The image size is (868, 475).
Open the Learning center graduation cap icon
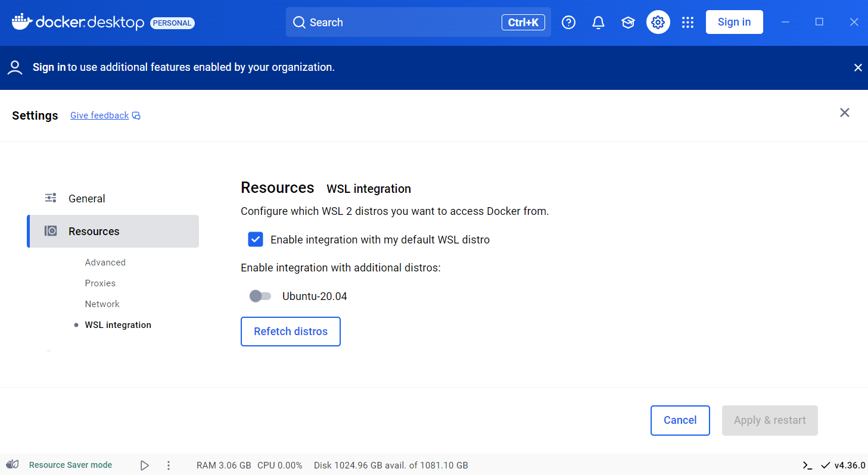[x=628, y=23]
